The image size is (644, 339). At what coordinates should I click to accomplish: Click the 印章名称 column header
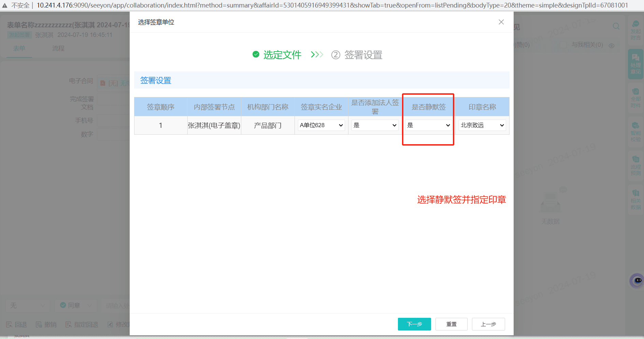pyautogui.click(x=482, y=107)
